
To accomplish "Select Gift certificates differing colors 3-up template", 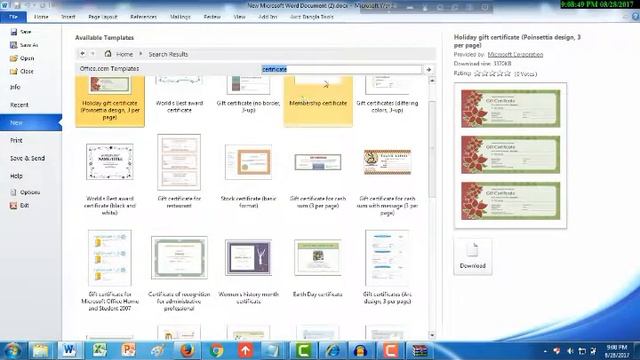I will pos(387,95).
